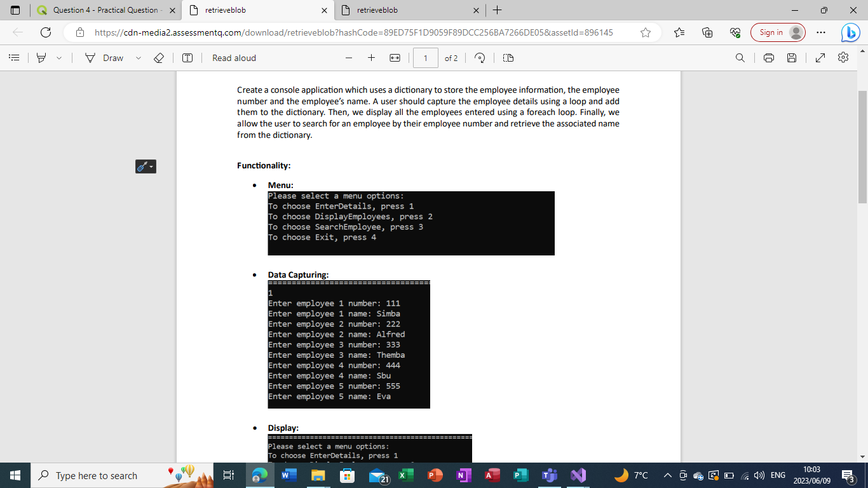
Task: Fit the page to width
Action: pyautogui.click(x=395, y=57)
